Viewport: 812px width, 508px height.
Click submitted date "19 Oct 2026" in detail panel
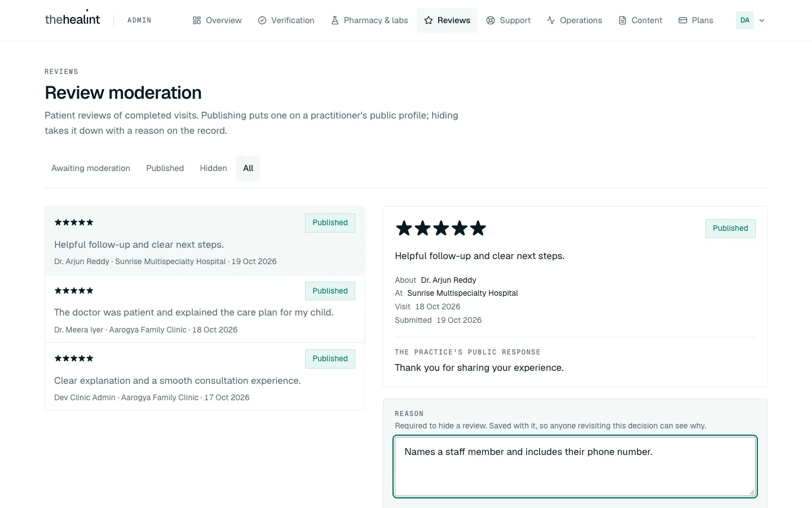[459, 320]
